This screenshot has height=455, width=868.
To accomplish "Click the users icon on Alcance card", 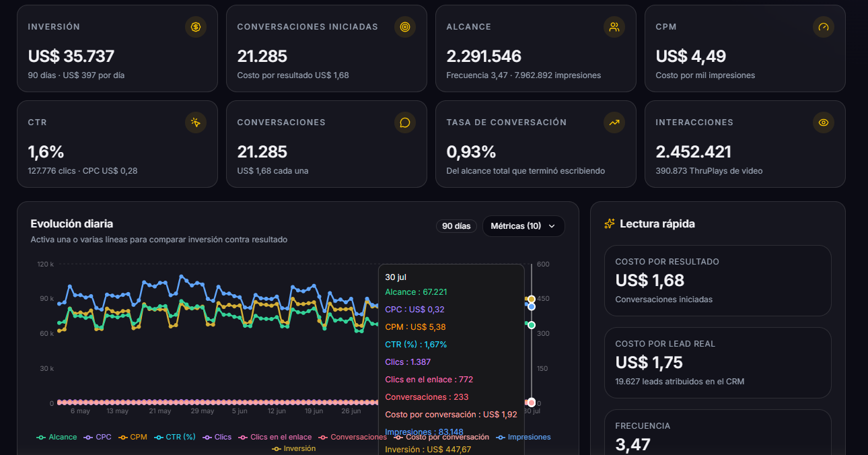I will pos(614,27).
